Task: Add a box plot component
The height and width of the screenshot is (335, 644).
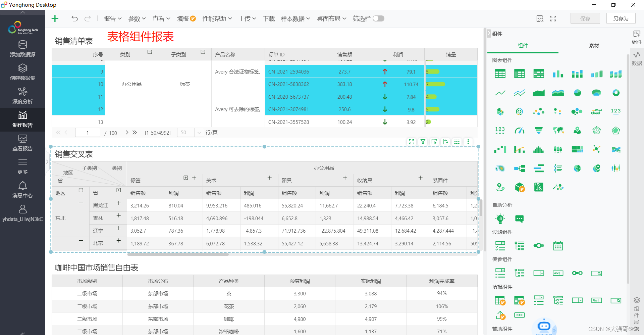Action: click(x=558, y=149)
